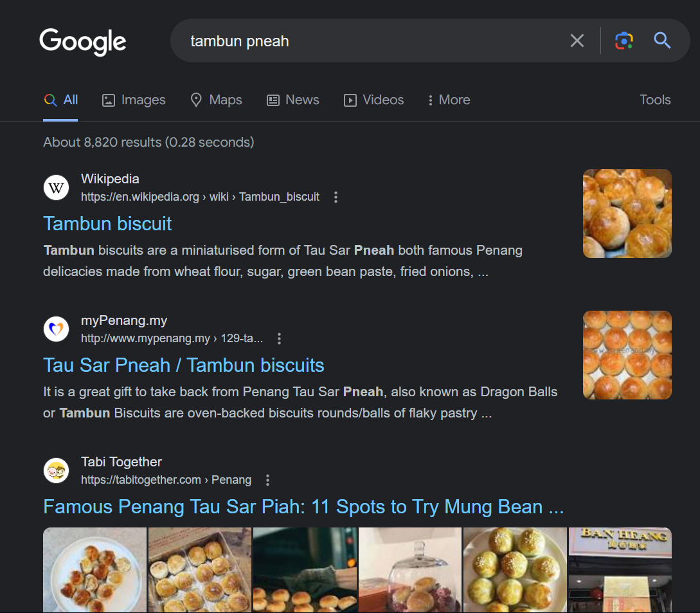Select the All search tab

pyautogui.click(x=60, y=100)
